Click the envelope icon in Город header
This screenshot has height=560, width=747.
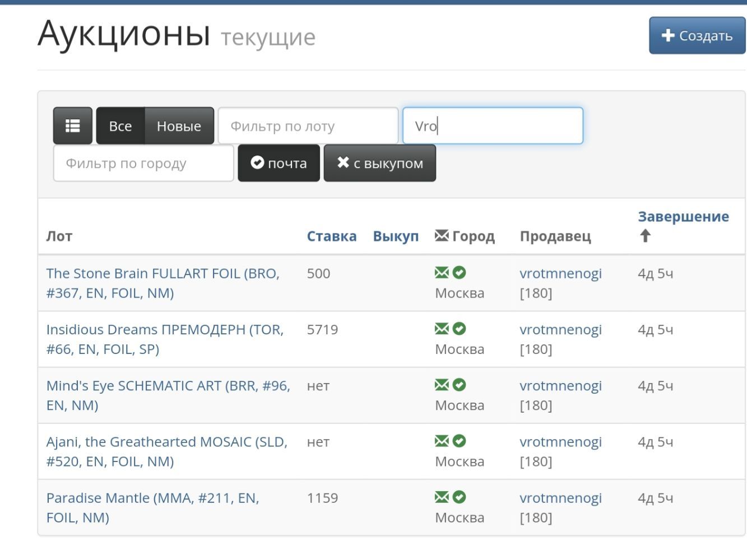click(x=442, y=236)
